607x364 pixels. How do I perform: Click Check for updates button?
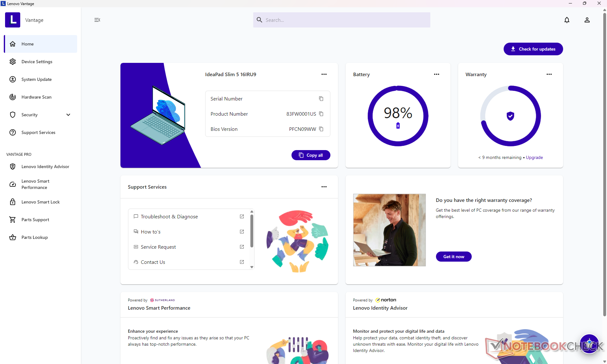point(533,49)
